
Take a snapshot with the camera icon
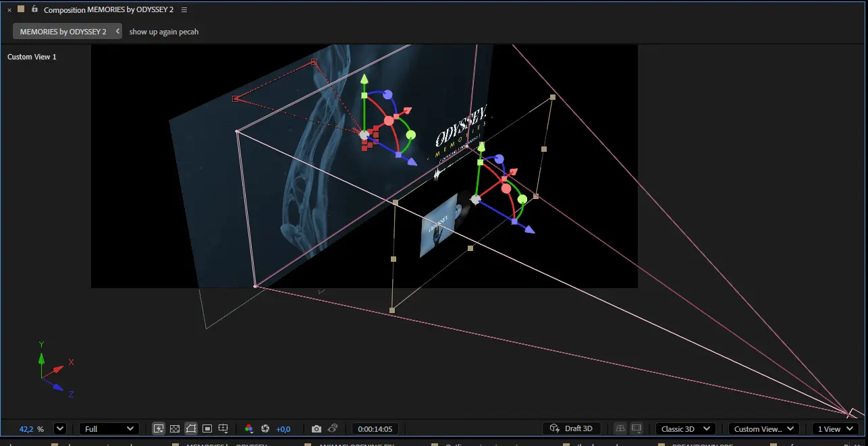(317, 428)
